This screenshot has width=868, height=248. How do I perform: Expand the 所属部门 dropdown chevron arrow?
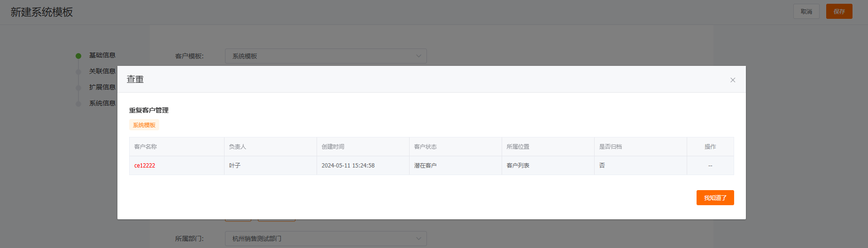click(418, 239)
